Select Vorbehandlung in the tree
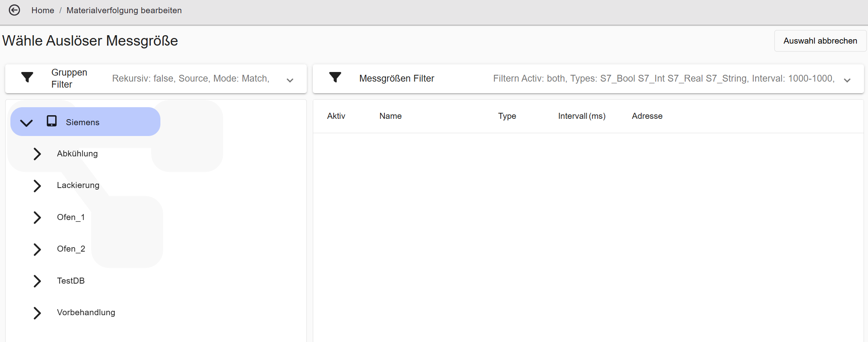This screenshot has height=342, width=868. (86, 312)
